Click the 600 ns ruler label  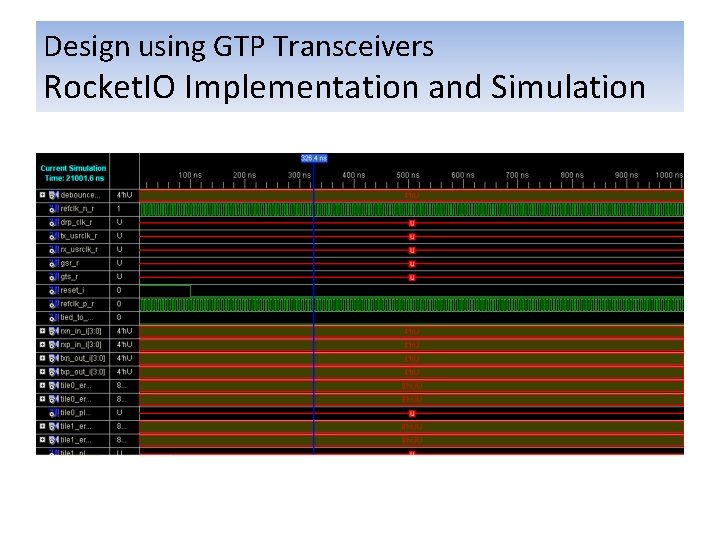click(462, 175)
